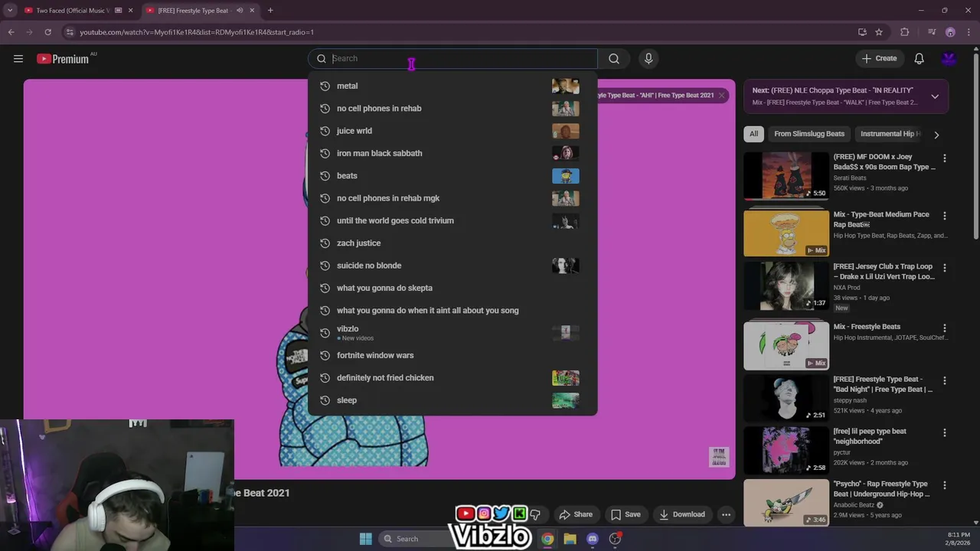Open options for Mix - Freestyle Beats

coord(945,328)
